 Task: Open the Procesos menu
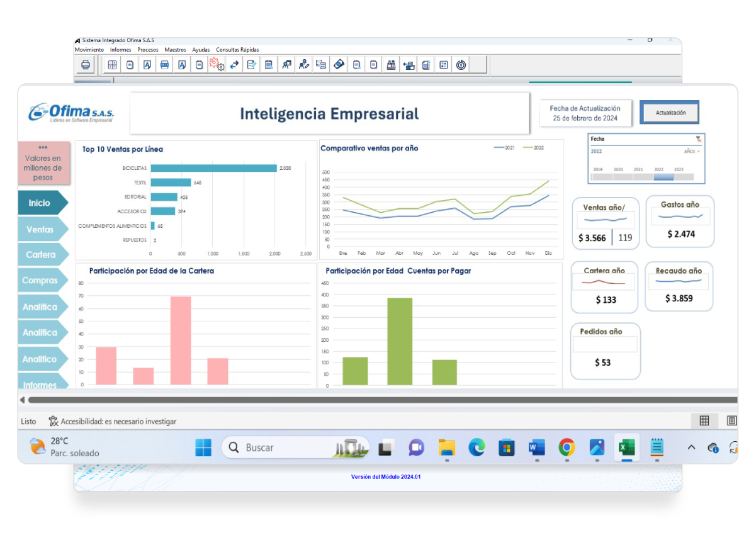148,50
